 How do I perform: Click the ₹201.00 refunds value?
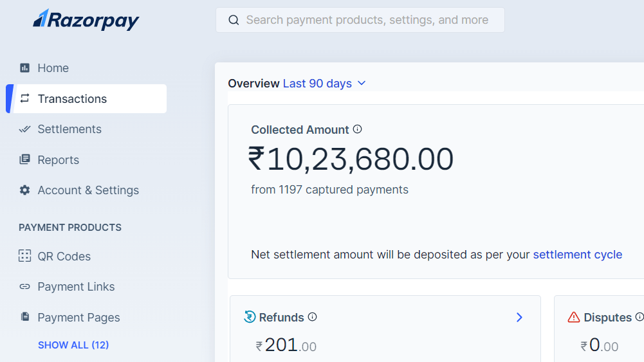click(286, 345)
